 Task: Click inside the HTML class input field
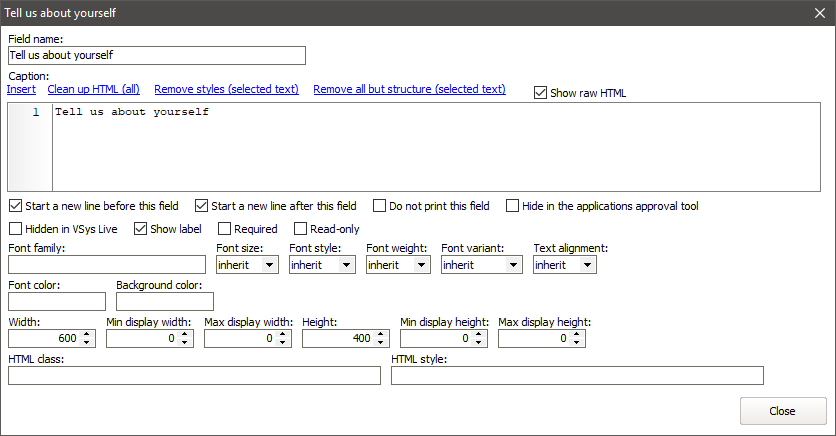(194, 375)
